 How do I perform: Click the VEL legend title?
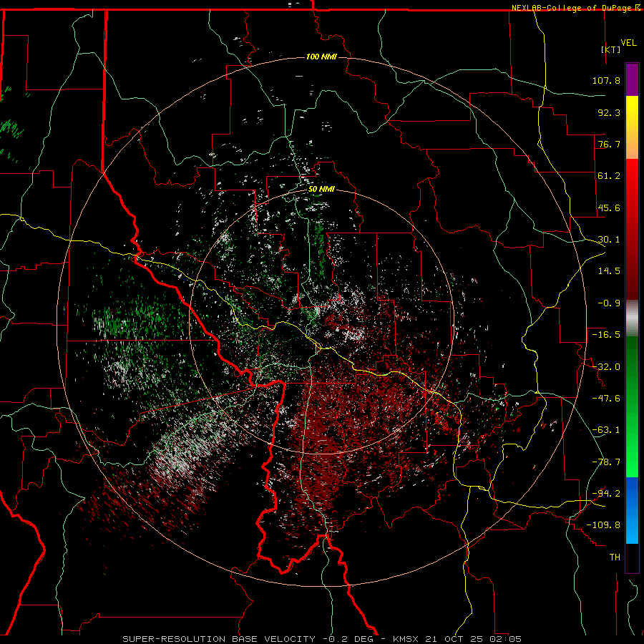click(628, 43)
